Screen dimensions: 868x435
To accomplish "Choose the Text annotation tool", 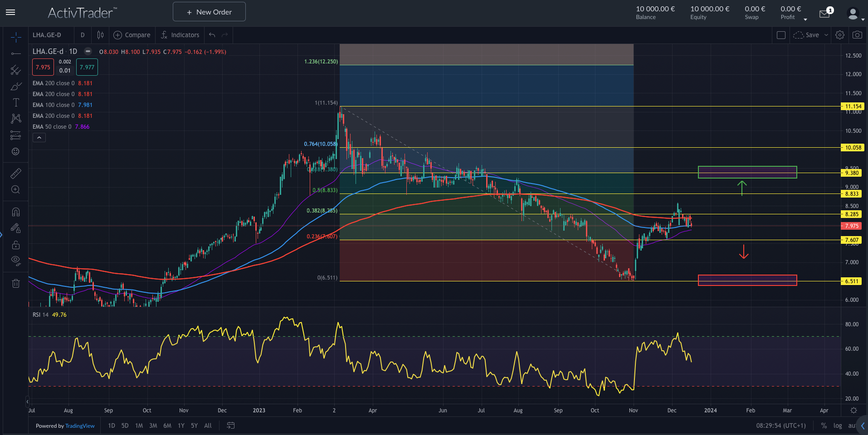I will (16, 102).
